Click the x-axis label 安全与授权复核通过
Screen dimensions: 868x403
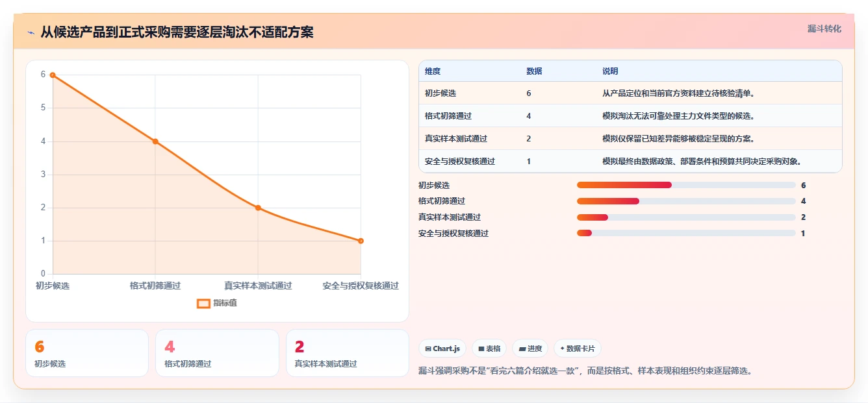[x=361, y=286]
